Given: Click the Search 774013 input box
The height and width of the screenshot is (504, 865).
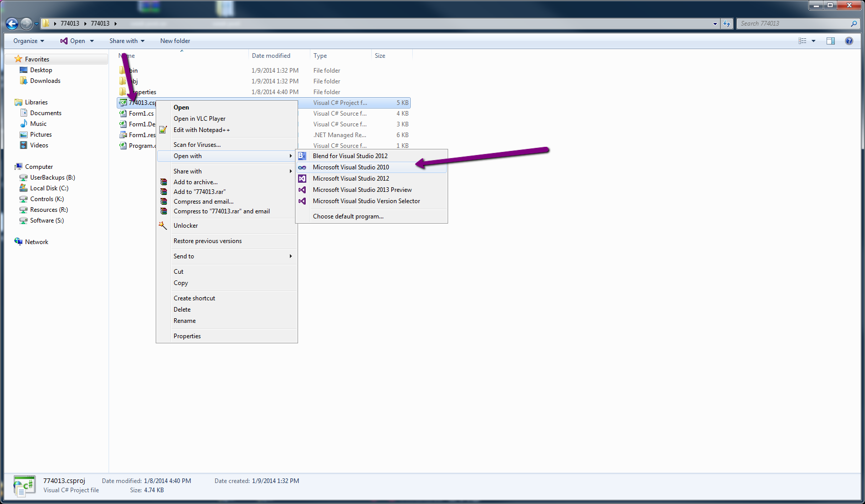Looking at the screenshot, I should tap(793, 24).
